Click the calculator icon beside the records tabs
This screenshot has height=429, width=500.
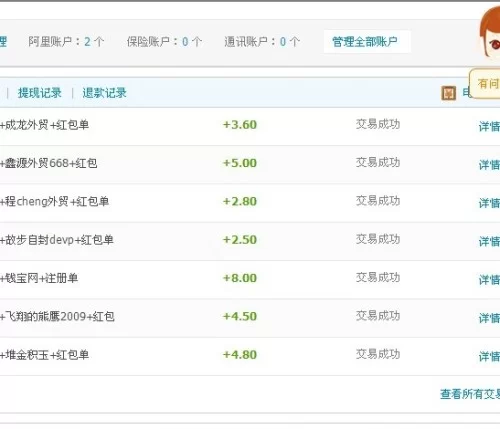[x=448, y=93]
